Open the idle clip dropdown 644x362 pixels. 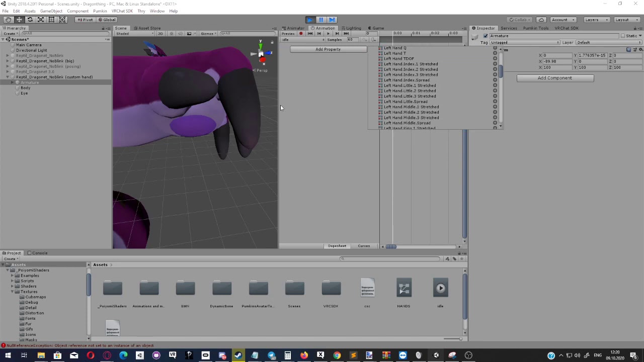[x=302, y=40]
